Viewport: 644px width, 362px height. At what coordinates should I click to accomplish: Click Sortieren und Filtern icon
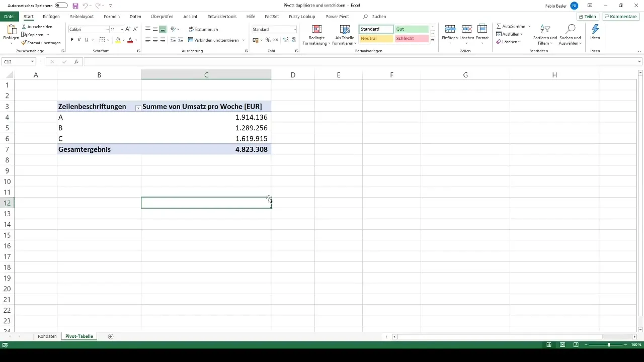545,29
